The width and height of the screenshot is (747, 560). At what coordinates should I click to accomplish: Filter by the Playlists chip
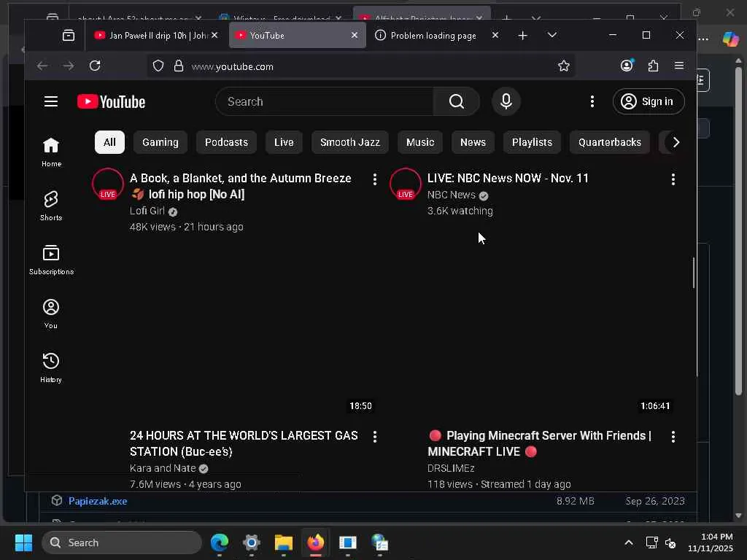click(532, 142)
